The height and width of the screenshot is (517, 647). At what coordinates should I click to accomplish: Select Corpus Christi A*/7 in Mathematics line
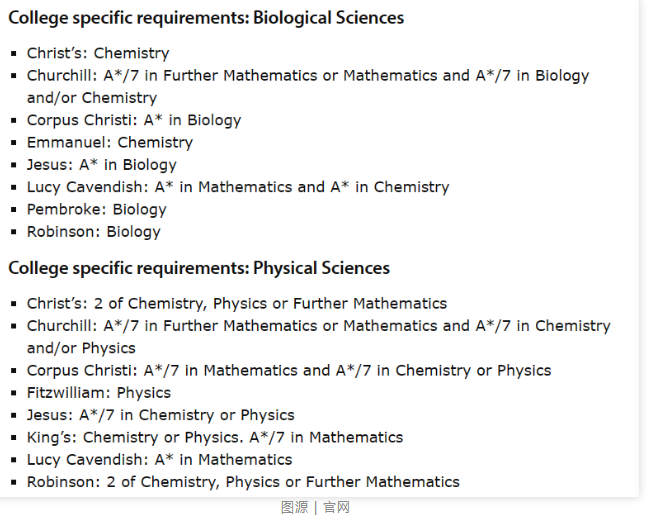click(x=289, y=371)
